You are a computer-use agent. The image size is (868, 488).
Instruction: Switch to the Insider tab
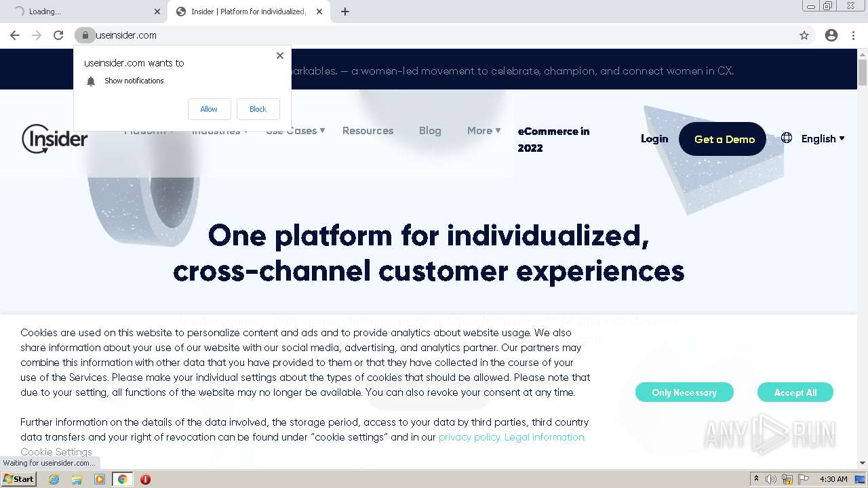point(248,12)
